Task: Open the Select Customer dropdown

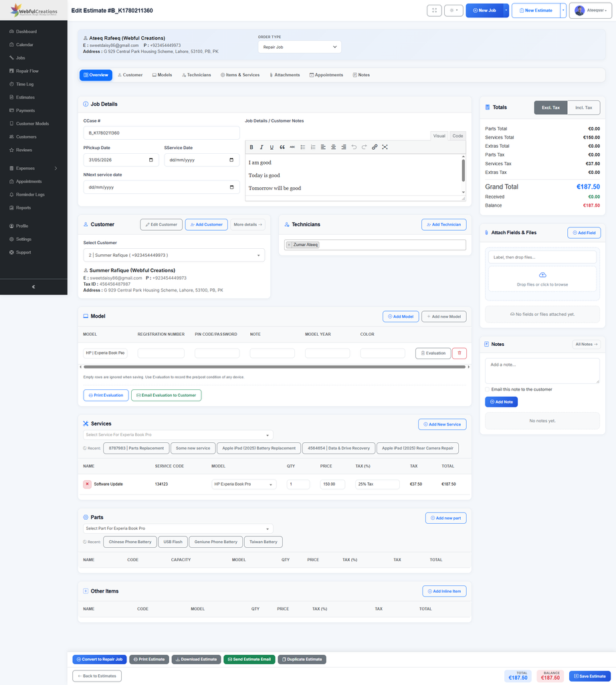Action: click(174, 255)
